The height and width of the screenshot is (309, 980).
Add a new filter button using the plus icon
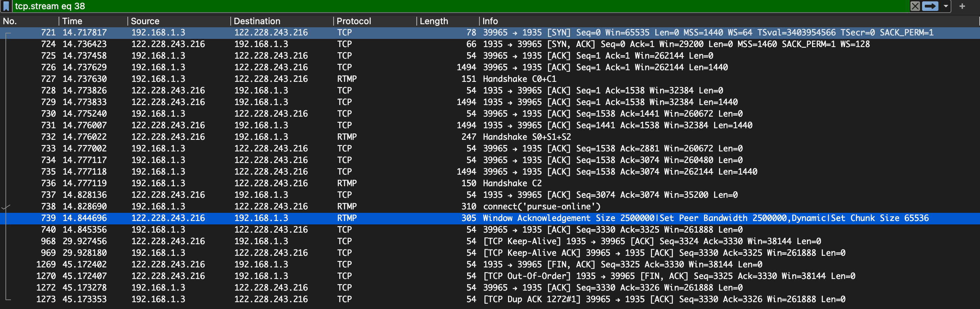point(963,6)
